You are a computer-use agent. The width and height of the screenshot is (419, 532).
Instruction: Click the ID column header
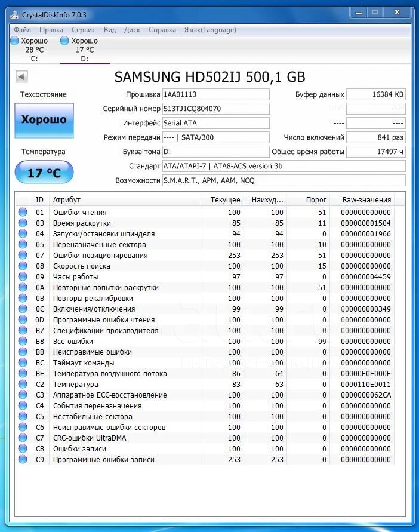(40, 200)
